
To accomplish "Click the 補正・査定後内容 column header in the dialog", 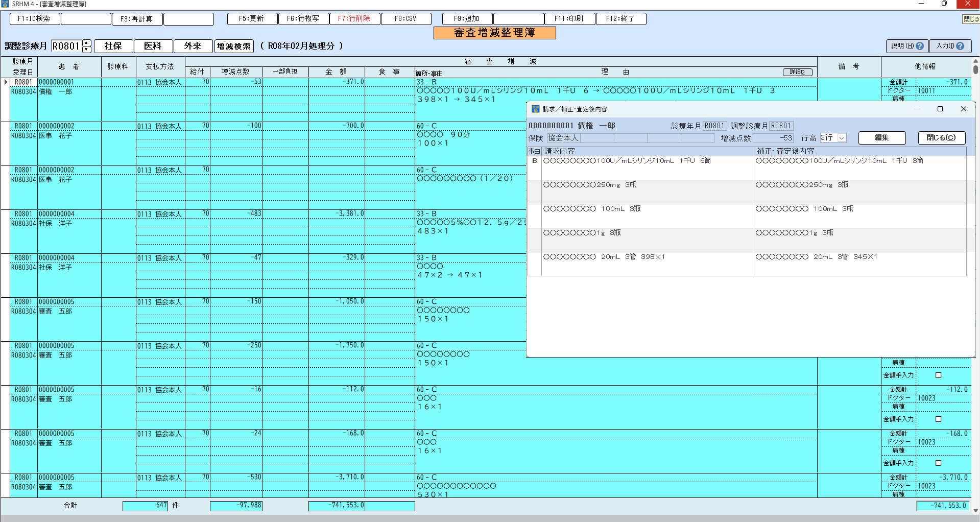I will 860,151.
